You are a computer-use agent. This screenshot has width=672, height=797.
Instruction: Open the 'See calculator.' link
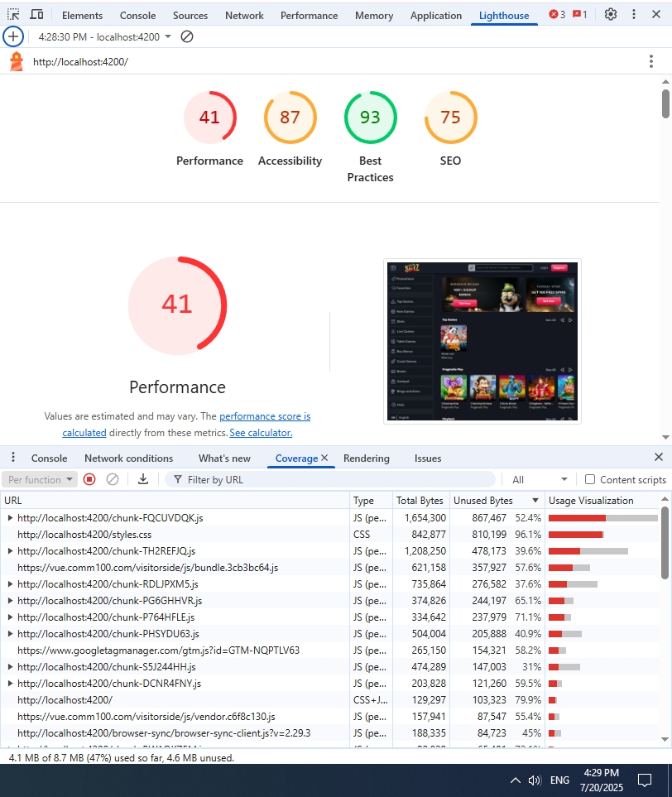tap(261, 433)
